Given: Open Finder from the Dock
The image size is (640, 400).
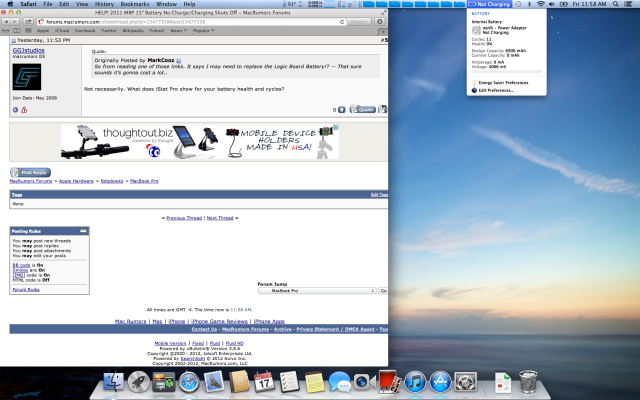Looking at the screenshot, I should 113,382.
